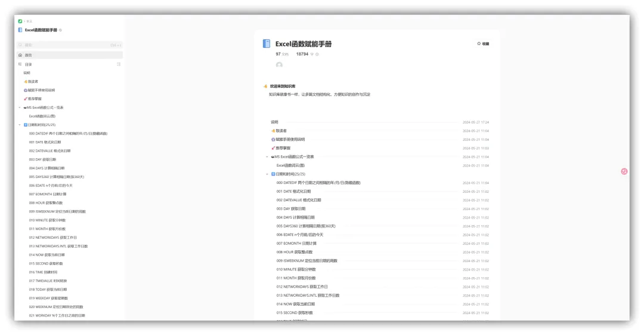644x335 pixels.
Task: Click the magnifier icon in search box
Action: tap(20, 45)
